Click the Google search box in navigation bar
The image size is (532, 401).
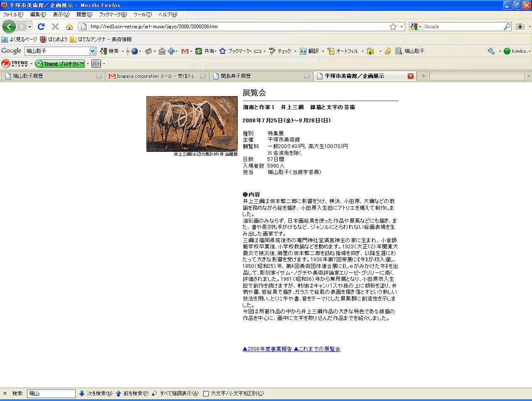coord(463,27)
